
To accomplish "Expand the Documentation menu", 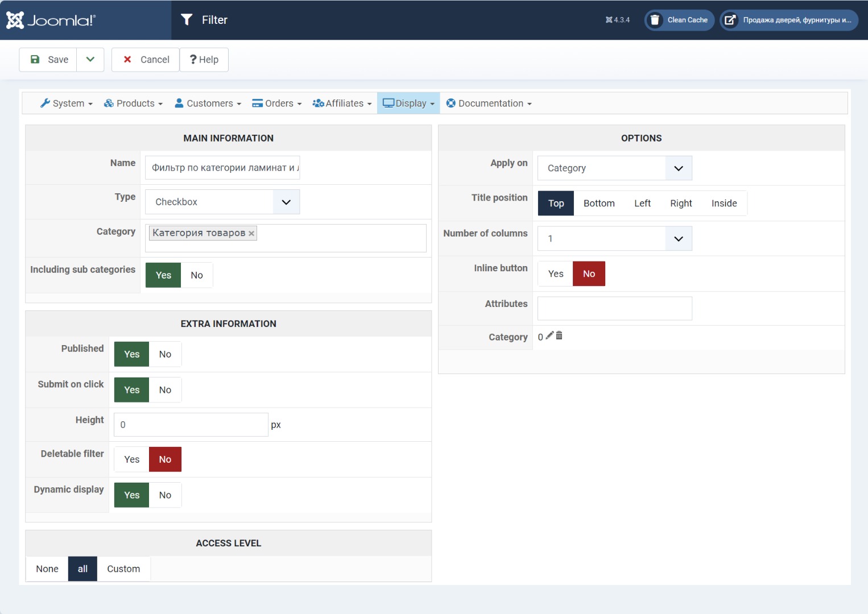I will [x=489, y=103].
